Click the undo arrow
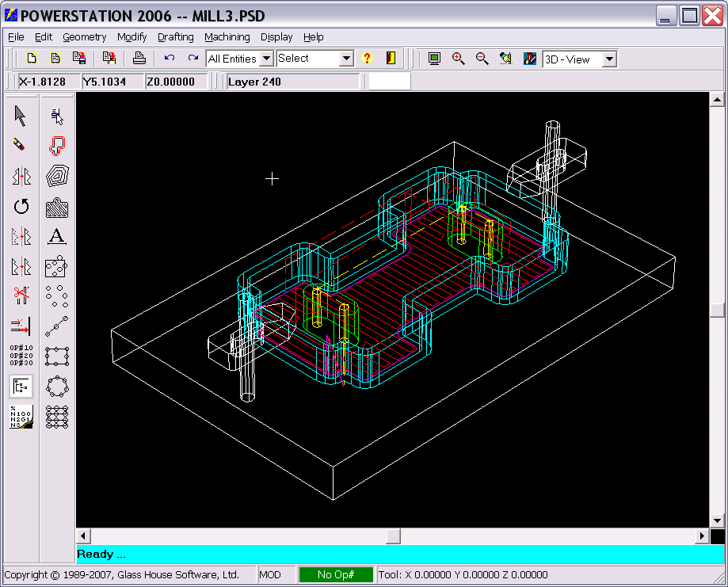This screenshot has width=728, height=587. [x=170, y=58]
